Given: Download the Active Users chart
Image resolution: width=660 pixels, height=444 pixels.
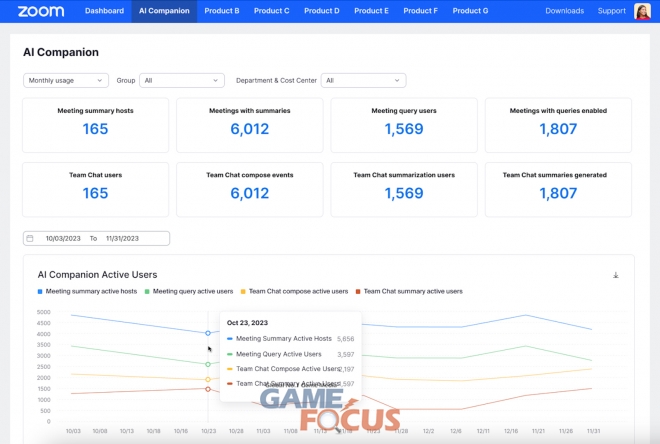Looking at the screenshot, I should (615, 275).
